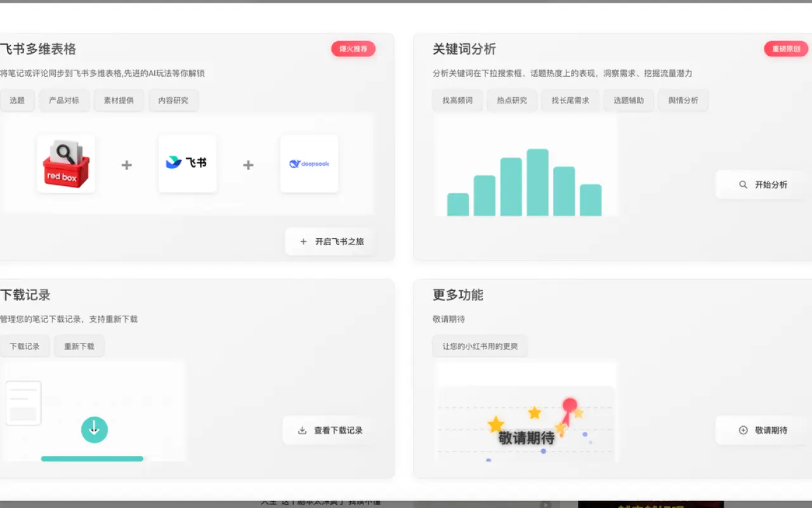Open 查看下载记录 via its button
Screen dimensions: 812x508
point(331,430)
